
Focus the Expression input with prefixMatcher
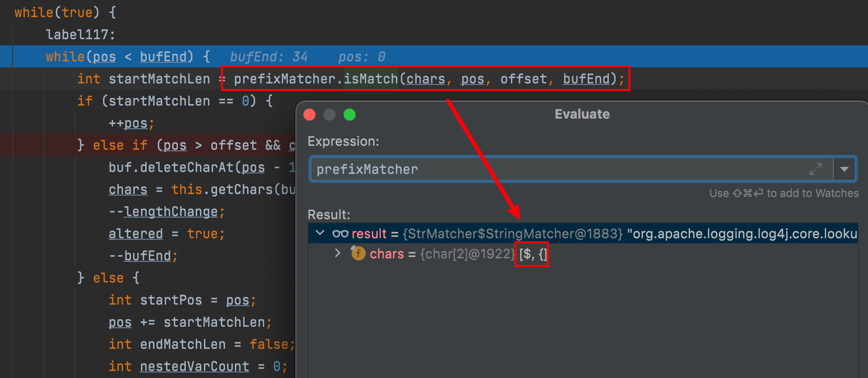click(x=553, y=169)
